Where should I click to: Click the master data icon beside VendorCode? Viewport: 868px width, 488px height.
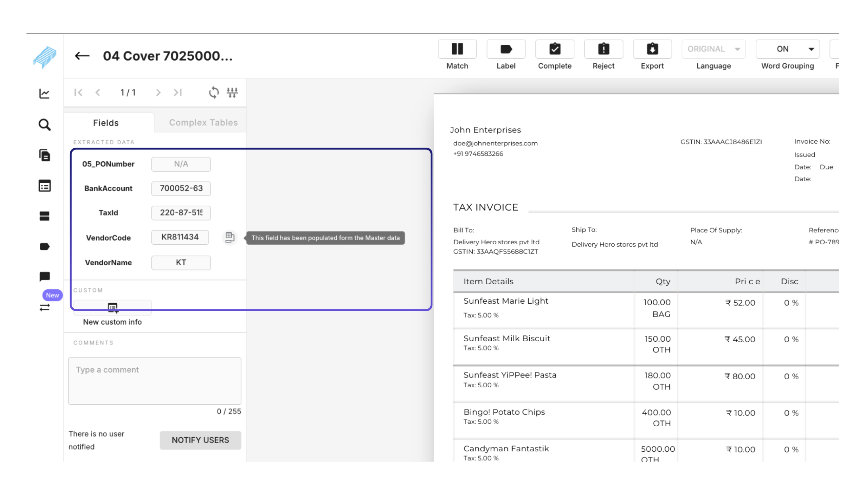(x=230, y=237)
